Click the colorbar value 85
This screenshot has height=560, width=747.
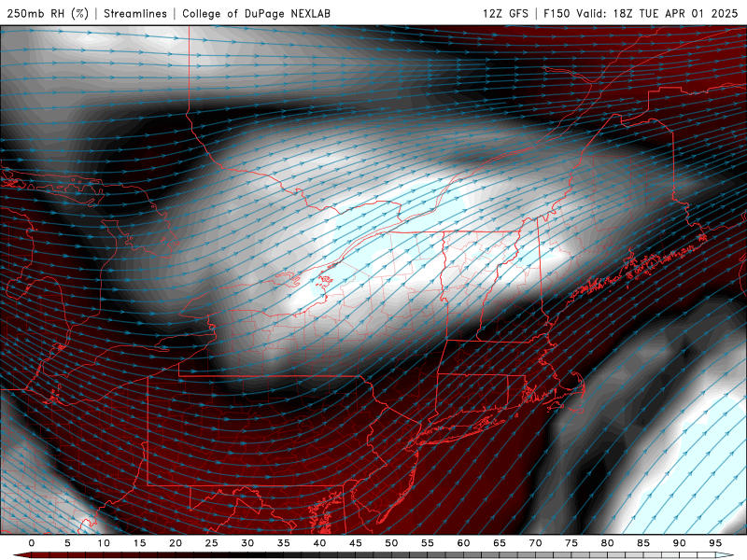(x=643, y=543)
